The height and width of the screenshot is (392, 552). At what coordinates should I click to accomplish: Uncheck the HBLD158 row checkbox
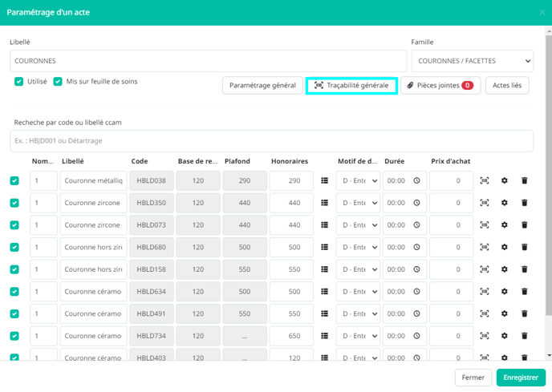coord(14,269)
